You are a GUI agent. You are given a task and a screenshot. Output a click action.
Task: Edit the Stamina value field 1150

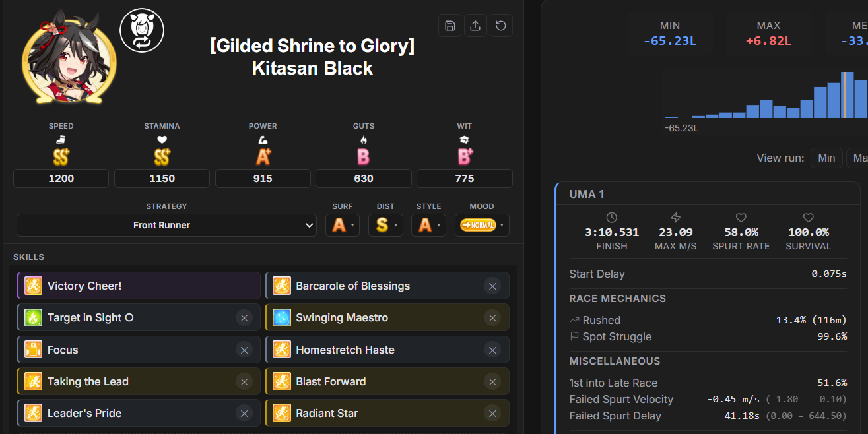[x=162, y=179]
